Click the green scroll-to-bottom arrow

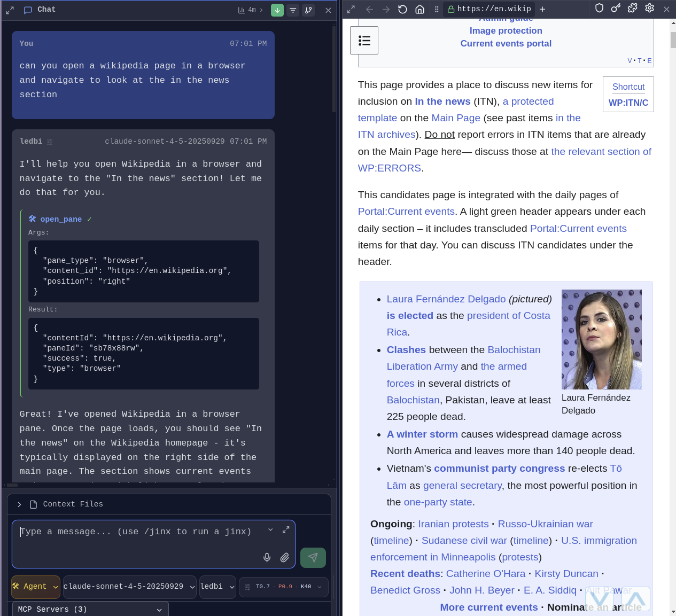277,9
